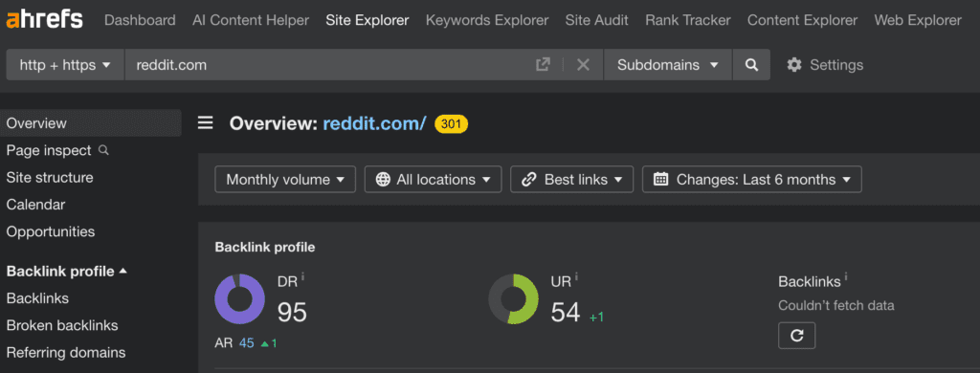Collapse the Backlink profile section

pyautogui.click(x=66, y=272)
